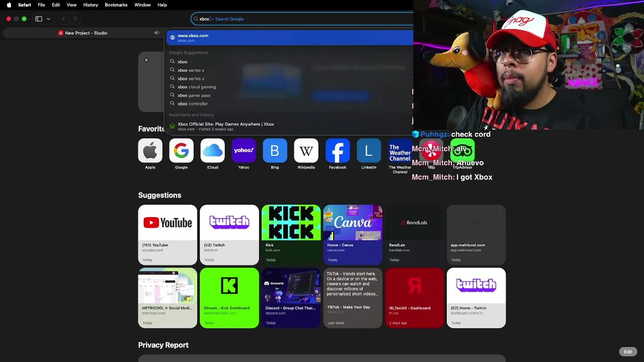Open the Window menu
Screen dimensions: 644x362
coord(142,5)
